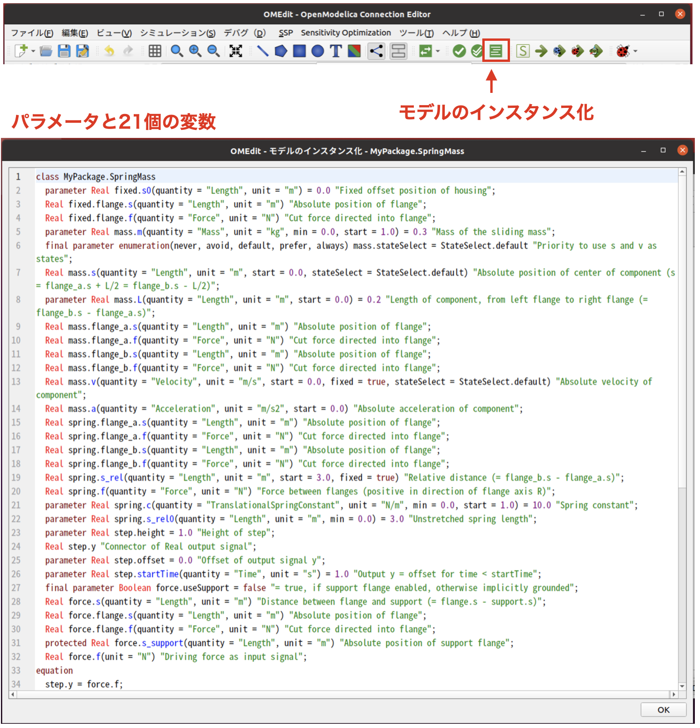Undo the last action
Image resolution: width=700 pixels, height=728 pixels.
(109, 51)
